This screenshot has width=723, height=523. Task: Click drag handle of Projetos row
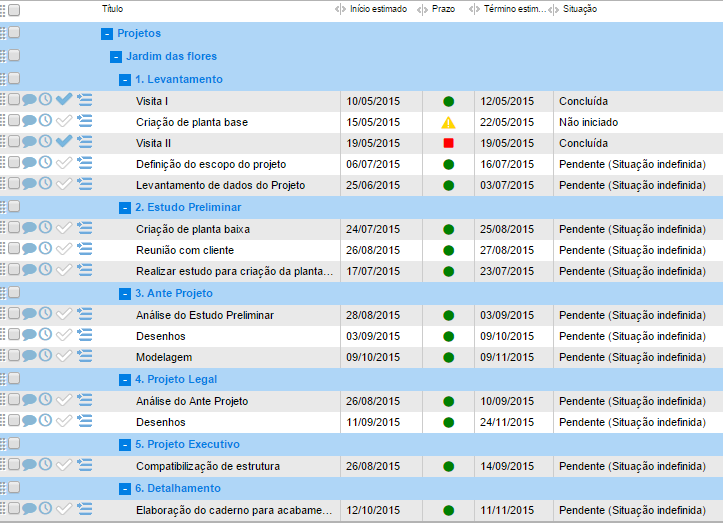[x=3, y=33]
